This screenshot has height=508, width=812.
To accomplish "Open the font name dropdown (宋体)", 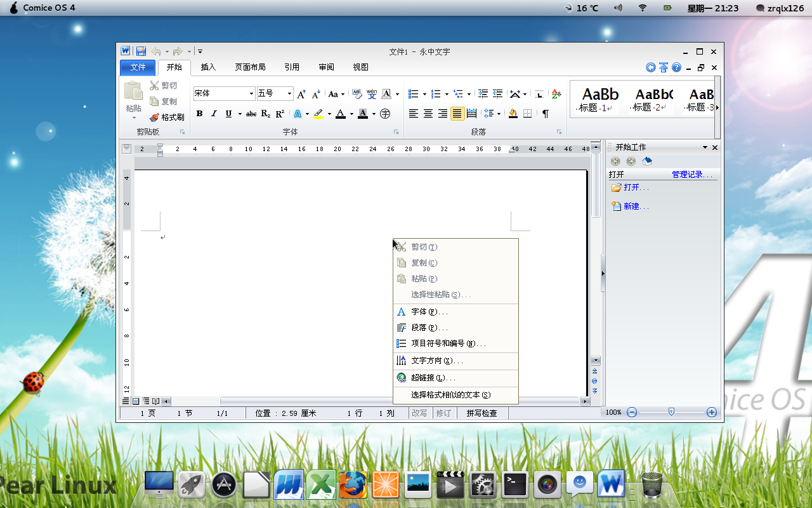I will pyautogui.click(x=251, y=93).
